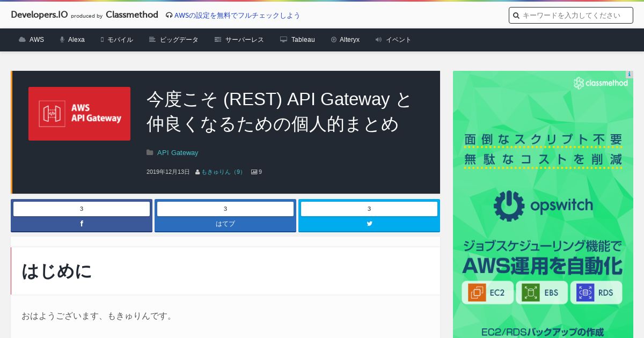The width and height of the screenshot is (644, 338).
Task: Open the Tableau navigation menu item
Action: pos(303,40)
